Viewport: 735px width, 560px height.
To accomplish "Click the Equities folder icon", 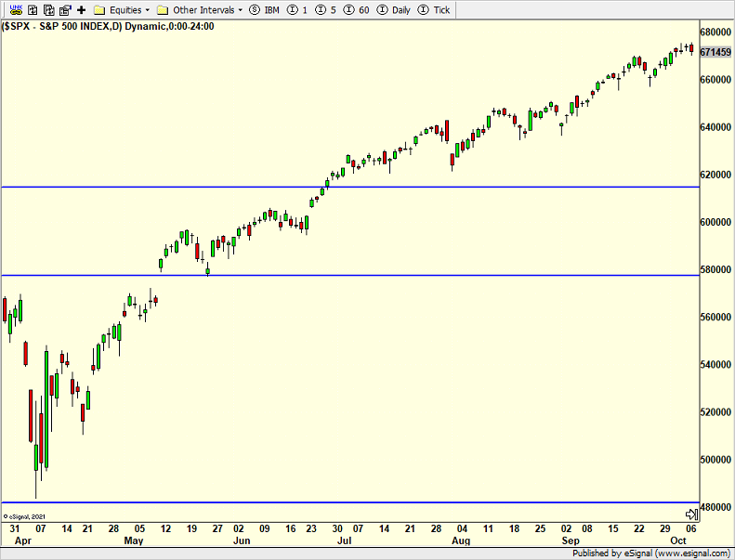I will click(x=99, y=9).
